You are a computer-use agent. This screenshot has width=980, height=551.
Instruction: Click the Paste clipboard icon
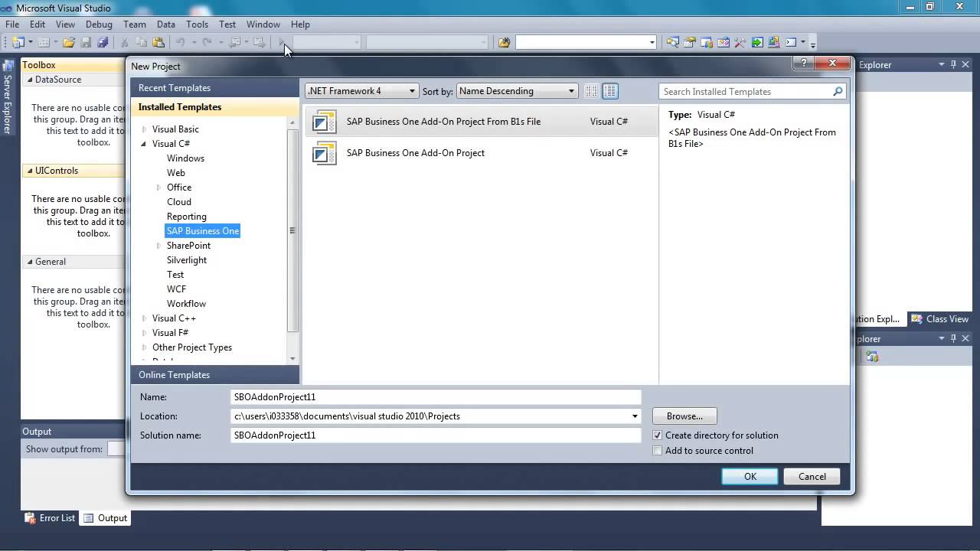158,43
